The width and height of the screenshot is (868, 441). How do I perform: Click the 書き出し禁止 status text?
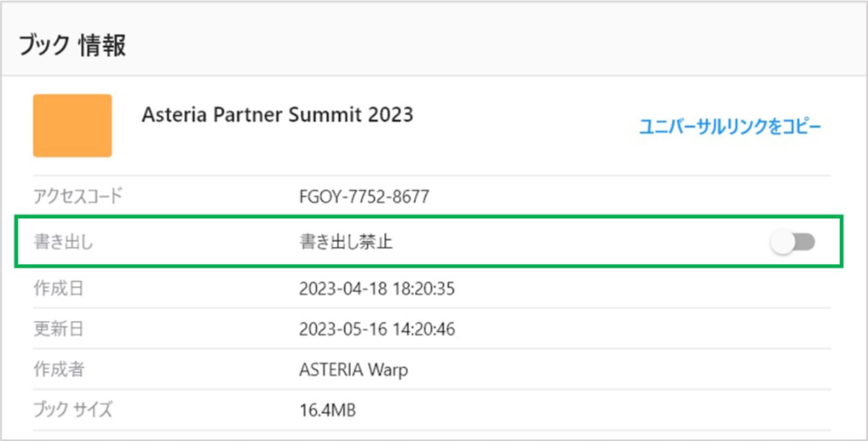(346, 242)
